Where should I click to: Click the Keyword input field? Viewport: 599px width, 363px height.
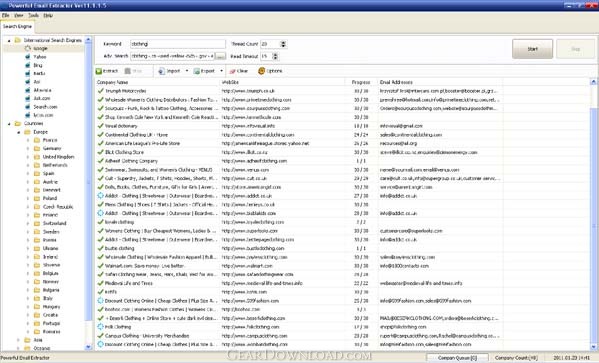178,44
